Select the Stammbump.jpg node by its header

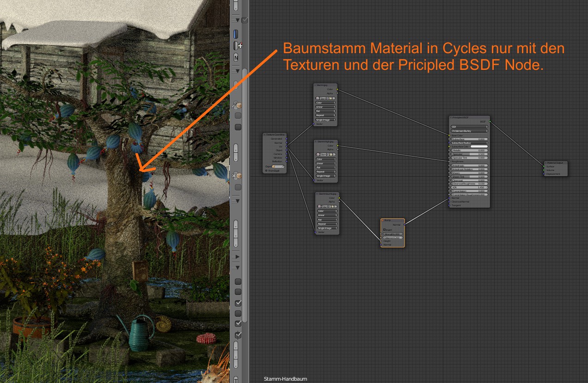(327, 194)
